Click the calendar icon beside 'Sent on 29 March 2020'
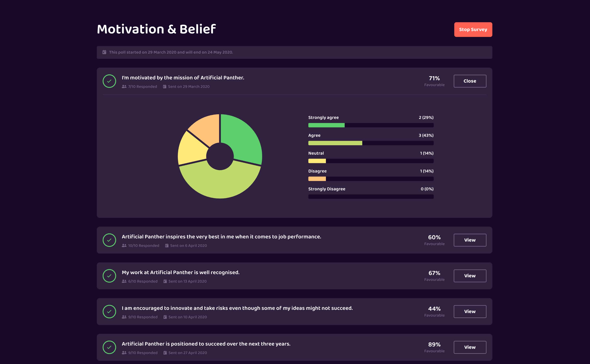Viewport: 590px width, 364px height. click(164, 86)
